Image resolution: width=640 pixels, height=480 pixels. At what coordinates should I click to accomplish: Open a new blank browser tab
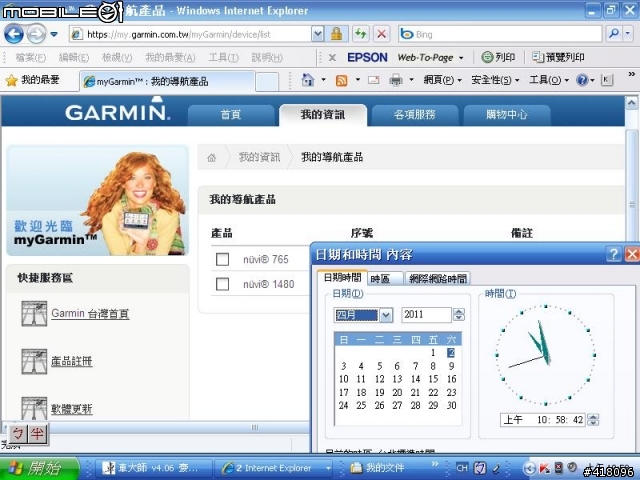pyautogui.click(x=267, y=81)
